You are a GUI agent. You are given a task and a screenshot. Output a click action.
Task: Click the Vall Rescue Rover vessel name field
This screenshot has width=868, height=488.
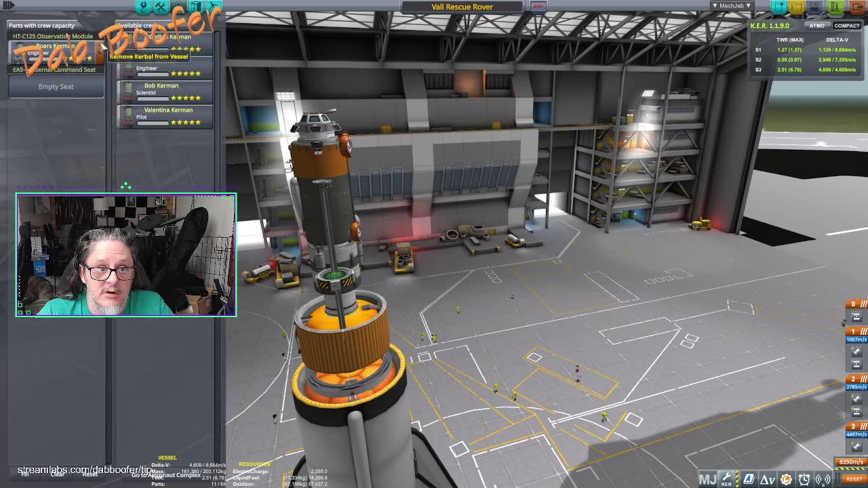coord(462,7)
